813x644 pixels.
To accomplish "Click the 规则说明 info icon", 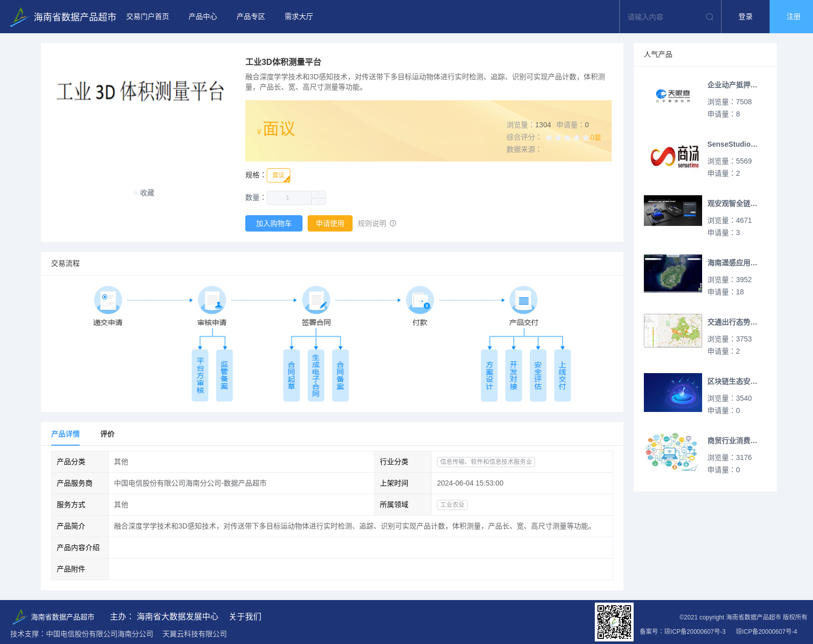I will coord(393,223).
